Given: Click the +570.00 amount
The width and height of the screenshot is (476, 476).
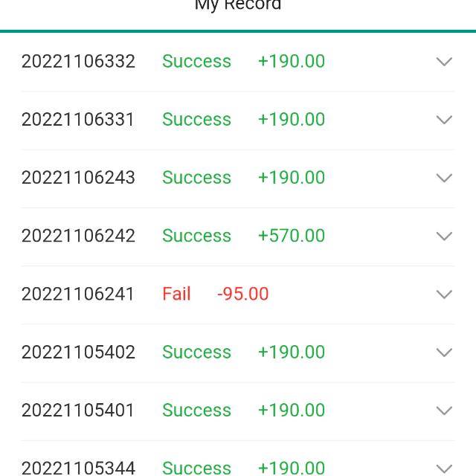Looking at the screenshot, I should [x=292, y=236].
